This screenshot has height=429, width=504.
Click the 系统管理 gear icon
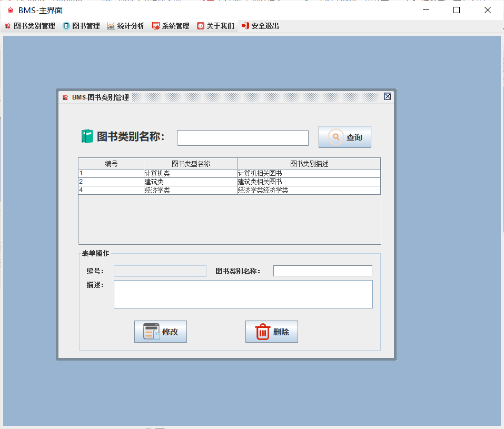tap(156, 25)
